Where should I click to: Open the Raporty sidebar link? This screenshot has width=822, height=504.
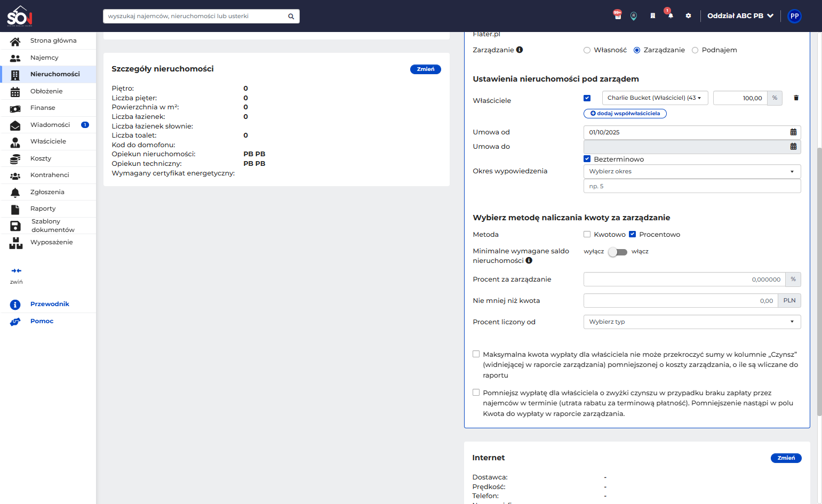[48, 209]
